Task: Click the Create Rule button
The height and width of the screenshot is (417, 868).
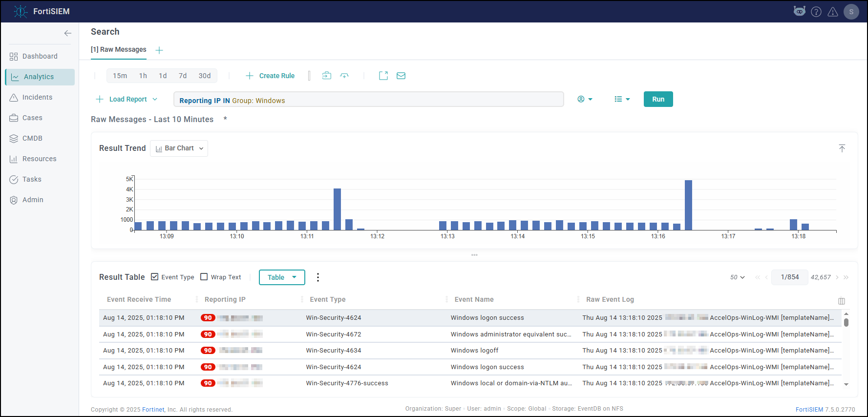Action: point(270,76)
